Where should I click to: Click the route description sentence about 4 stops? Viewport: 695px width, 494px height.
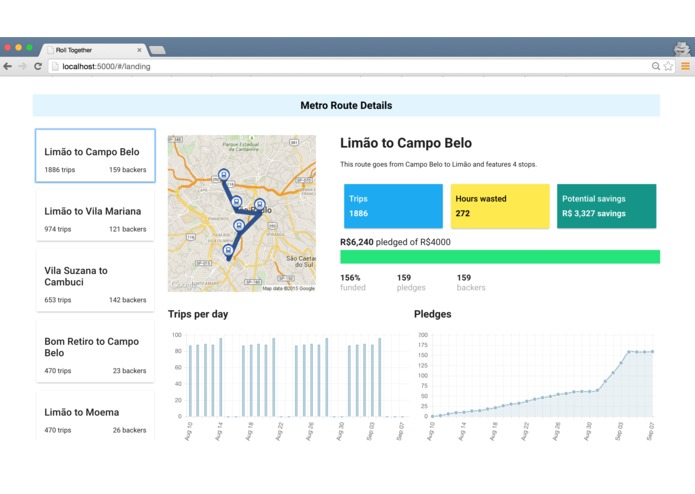pos(438,164)
